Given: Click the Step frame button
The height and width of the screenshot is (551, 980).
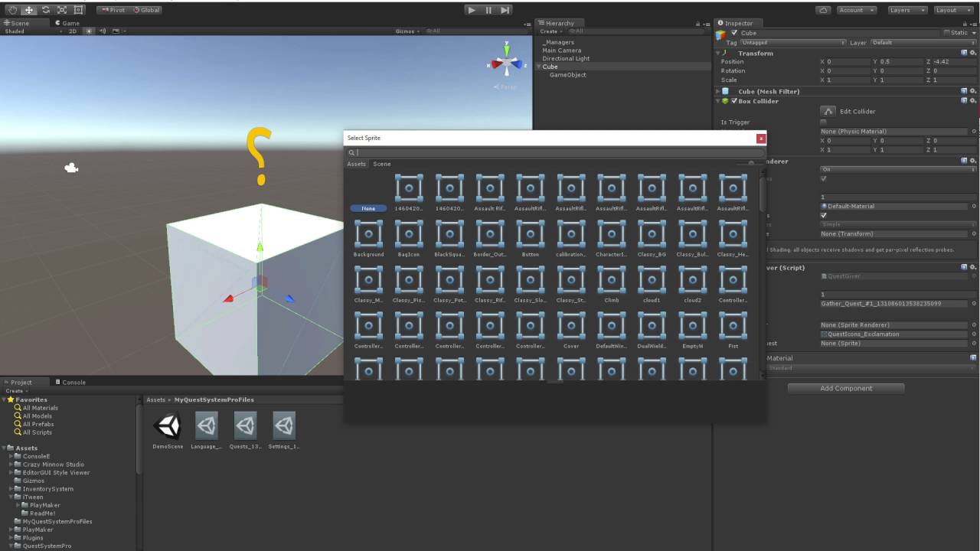Looking at the screenshot, I should (x=505, y=10).
